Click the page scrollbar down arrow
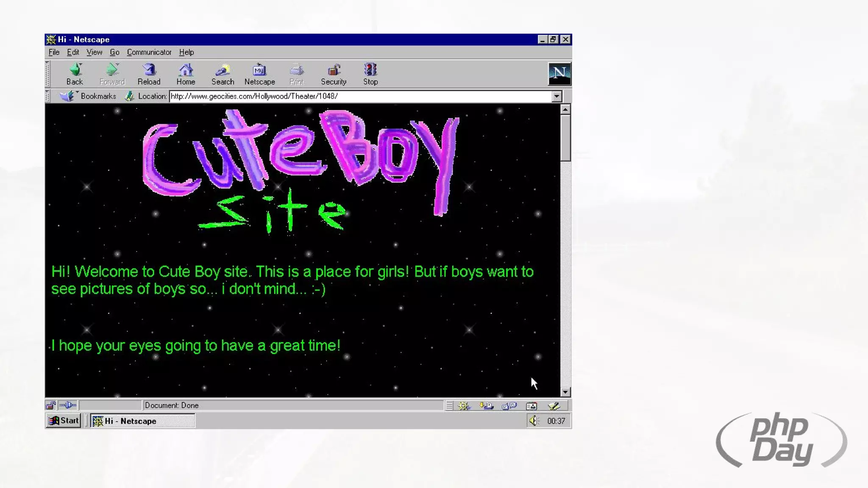 coord(565,392)
